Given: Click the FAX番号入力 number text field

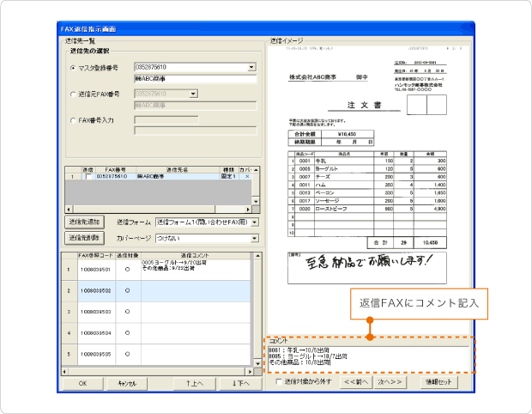Looking at the screenshot, I should 166,120.
